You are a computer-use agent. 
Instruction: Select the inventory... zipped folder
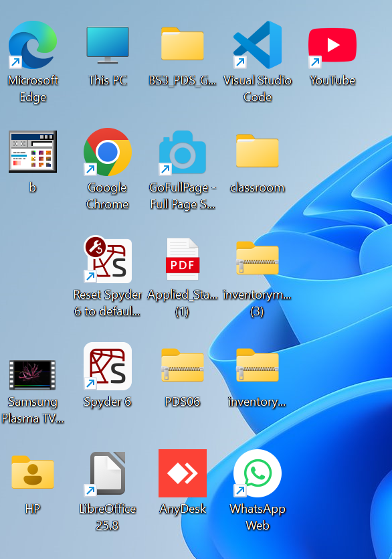pos(258,365)
